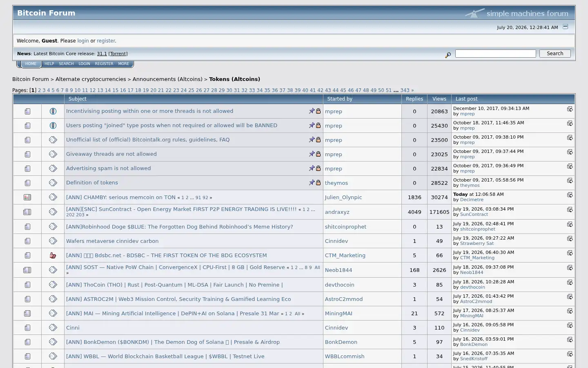View Julien_Olynpic's profile
This screenshot has height=368, width=588.
343,197
